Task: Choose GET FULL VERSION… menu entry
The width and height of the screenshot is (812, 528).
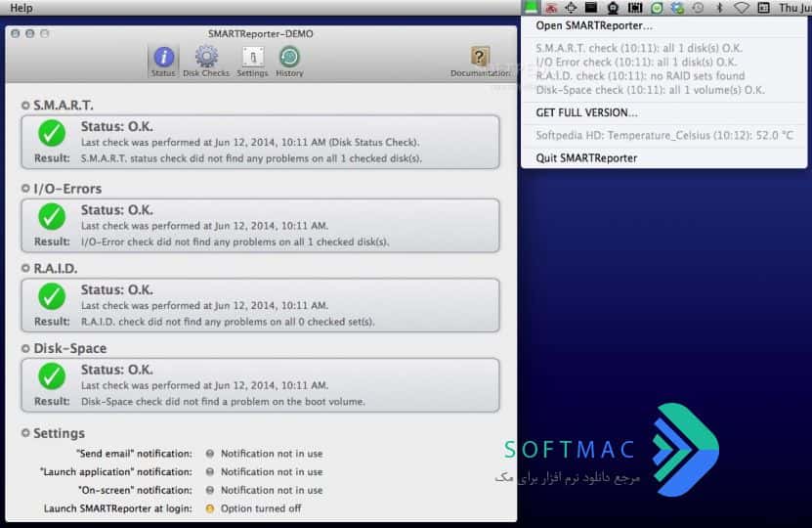Action: [x=663, y=112]
